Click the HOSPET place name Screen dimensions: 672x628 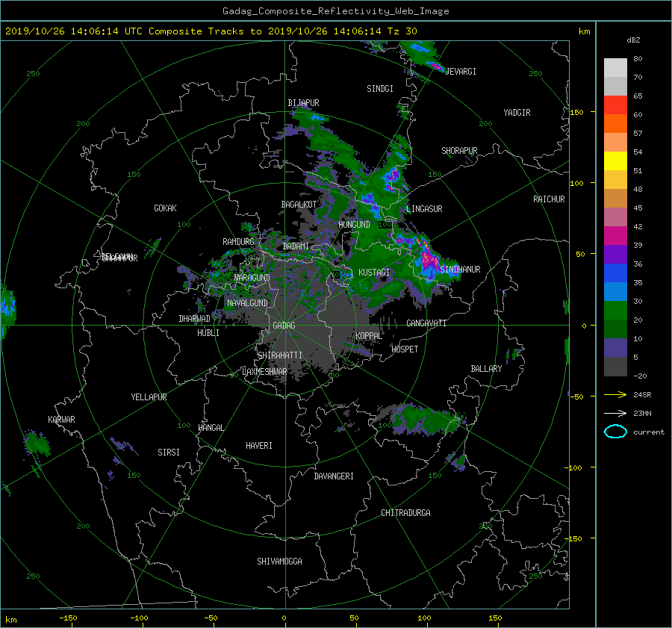pyautogui.click(x=405, y=349)
